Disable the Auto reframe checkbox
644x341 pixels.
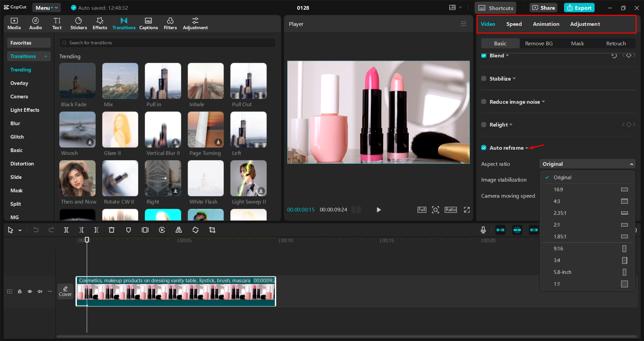484,148
